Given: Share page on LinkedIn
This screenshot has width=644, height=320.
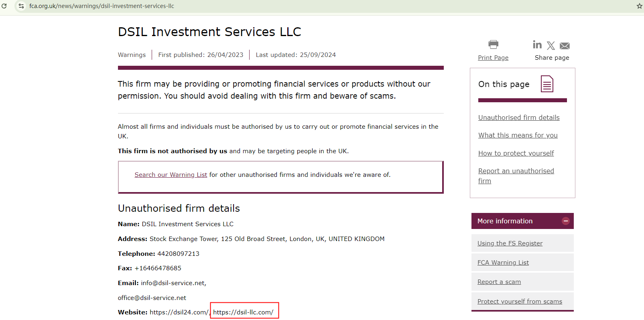Looking at the screenshot, I should tap(537, 45).
